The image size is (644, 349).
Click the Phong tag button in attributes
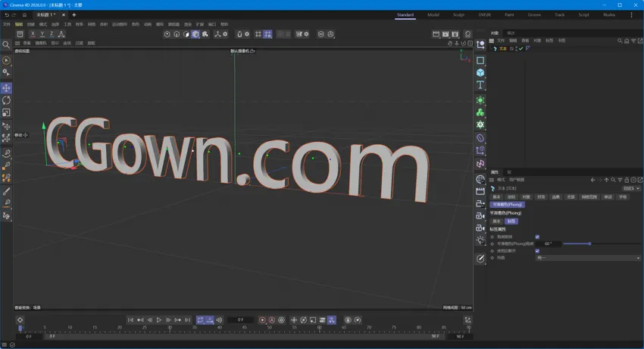pos(507,204)
